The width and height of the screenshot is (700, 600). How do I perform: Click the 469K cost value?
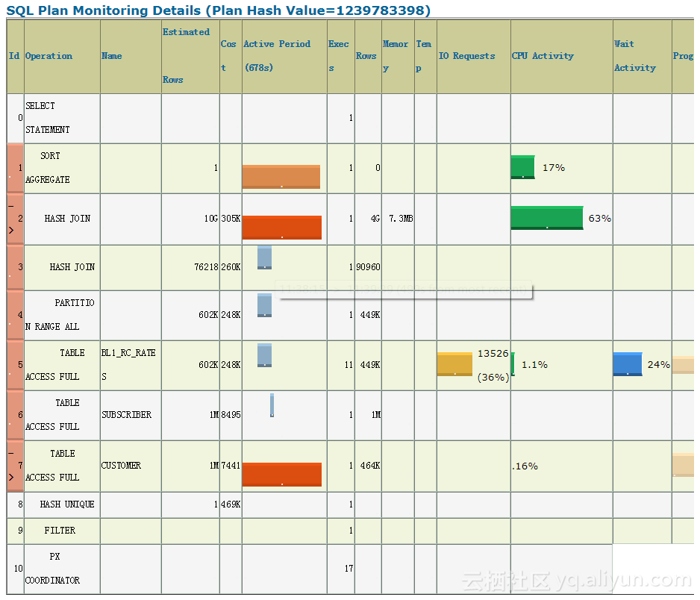[231, 504]
